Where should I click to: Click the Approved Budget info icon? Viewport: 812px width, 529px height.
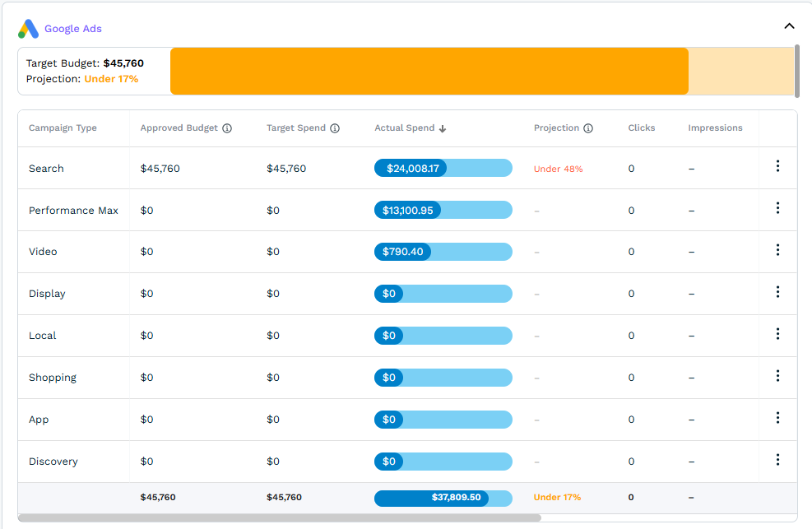pos(227,128)
